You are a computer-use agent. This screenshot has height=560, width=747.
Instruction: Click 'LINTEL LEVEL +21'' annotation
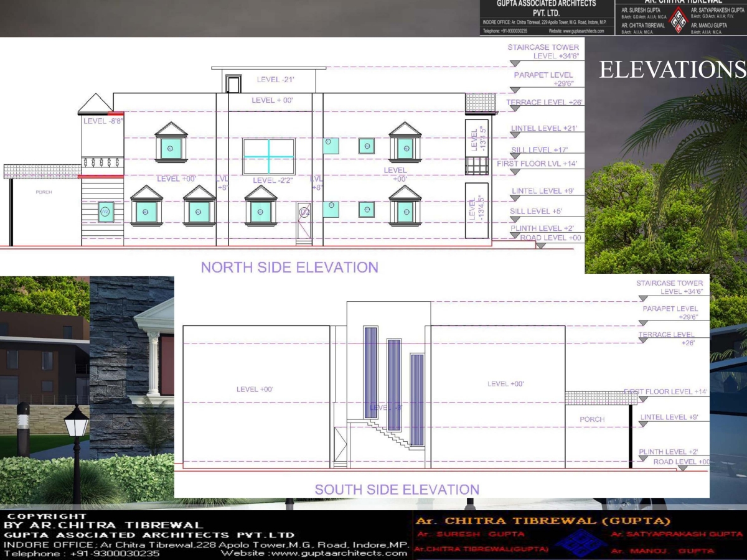pos(544,128)
